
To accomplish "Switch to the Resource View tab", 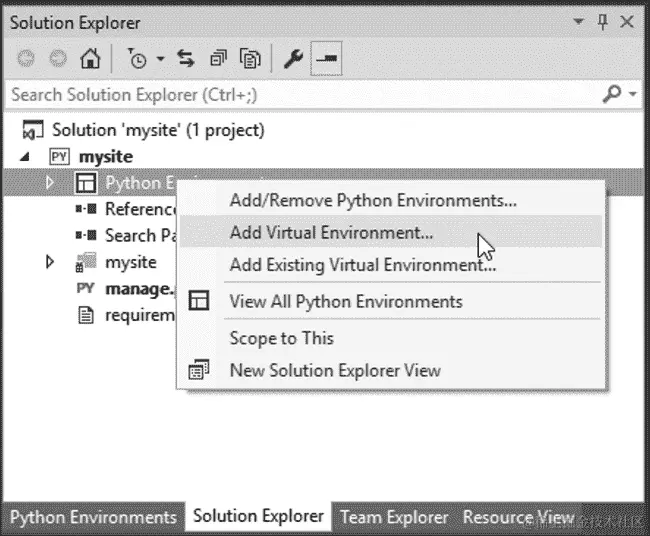I will coord(519,517).
